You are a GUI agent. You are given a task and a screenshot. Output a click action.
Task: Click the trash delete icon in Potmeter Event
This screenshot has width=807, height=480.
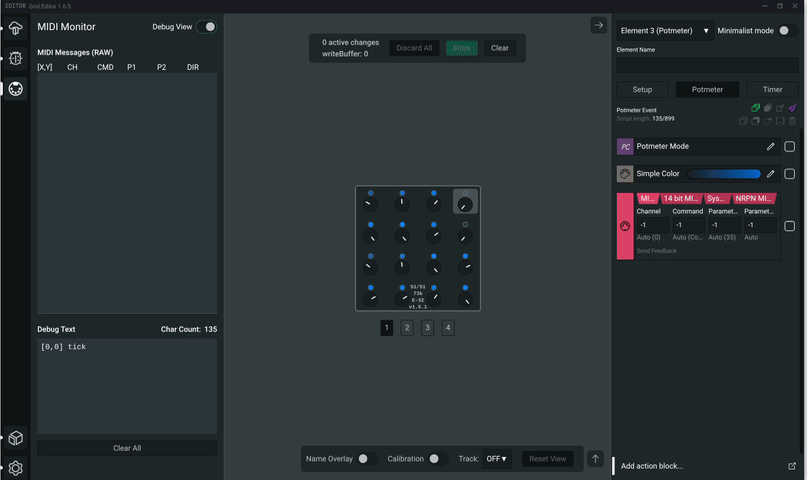pyautogui.click(x=792, y=121)
